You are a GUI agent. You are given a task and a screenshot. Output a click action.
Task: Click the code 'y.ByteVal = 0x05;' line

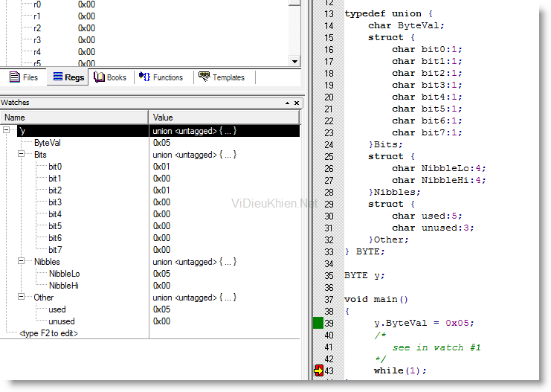(x=424, y=323)
